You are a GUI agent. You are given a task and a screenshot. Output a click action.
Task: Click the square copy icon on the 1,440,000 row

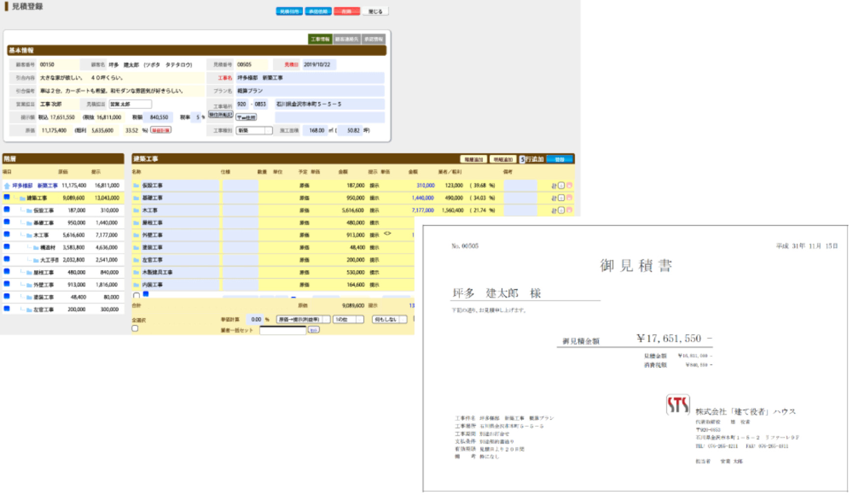[x=561, y=198]
